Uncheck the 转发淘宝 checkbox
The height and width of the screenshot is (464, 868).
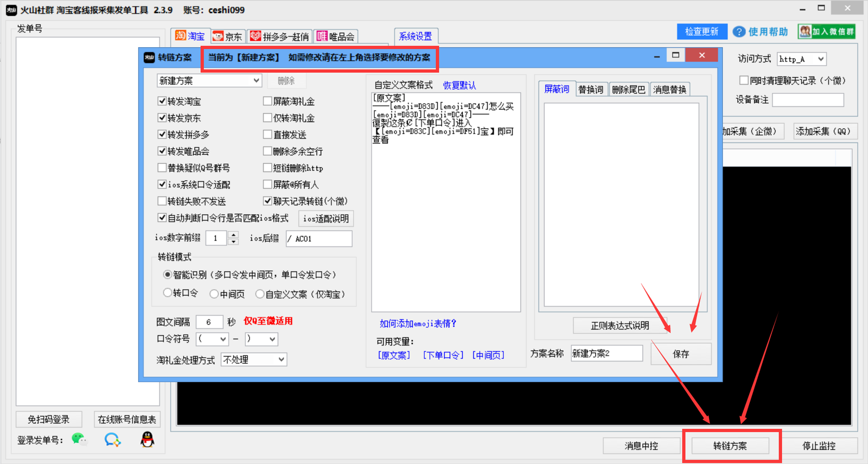click(x=162, y=101)
